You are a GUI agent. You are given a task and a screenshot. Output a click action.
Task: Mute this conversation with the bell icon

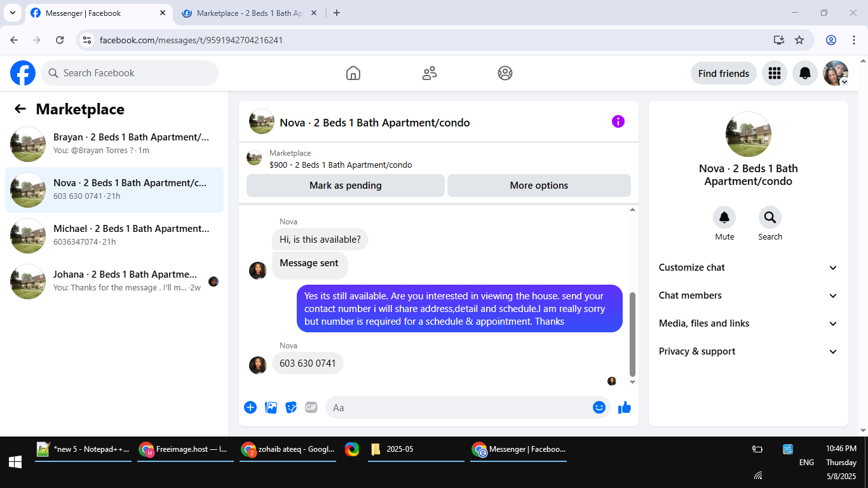click(724, 218)
